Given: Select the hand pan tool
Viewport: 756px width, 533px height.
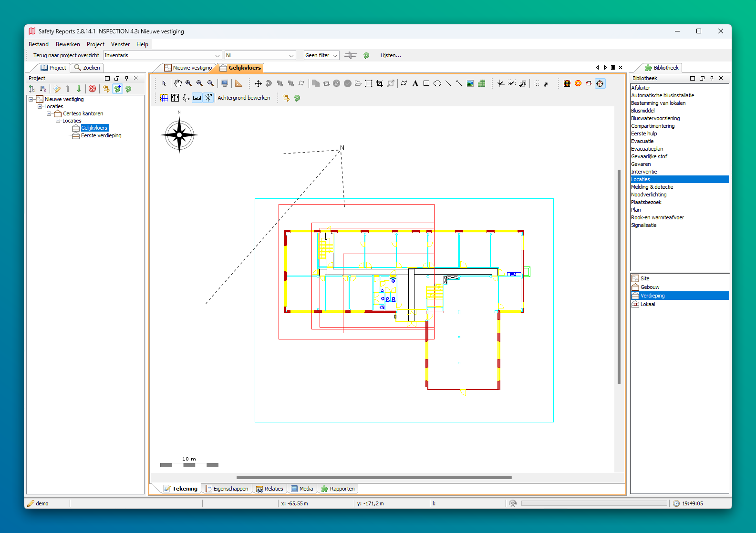Looking at the screenshot, I should point(178,83).
